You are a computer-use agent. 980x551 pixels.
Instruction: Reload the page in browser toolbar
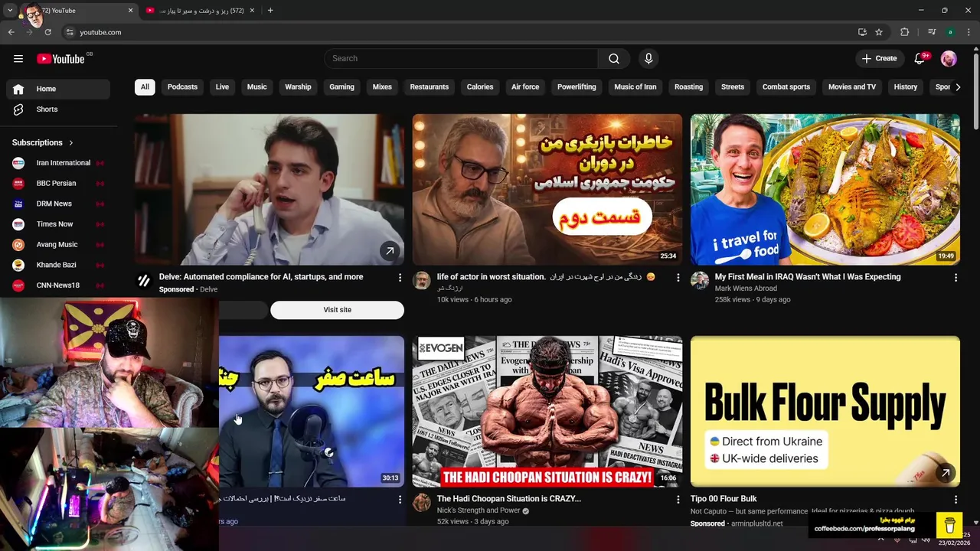click(47, 32)
